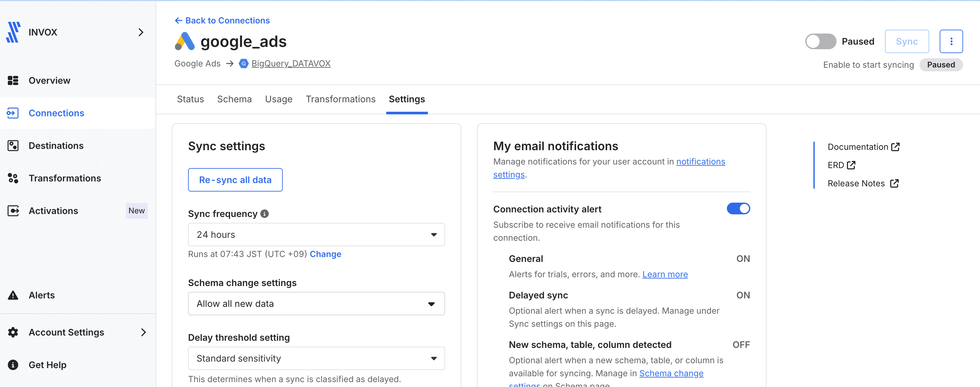Open the Sync frequency 24 hours dropdown
The height and width of the screenshot is (387, 980).
coord(317,235)
